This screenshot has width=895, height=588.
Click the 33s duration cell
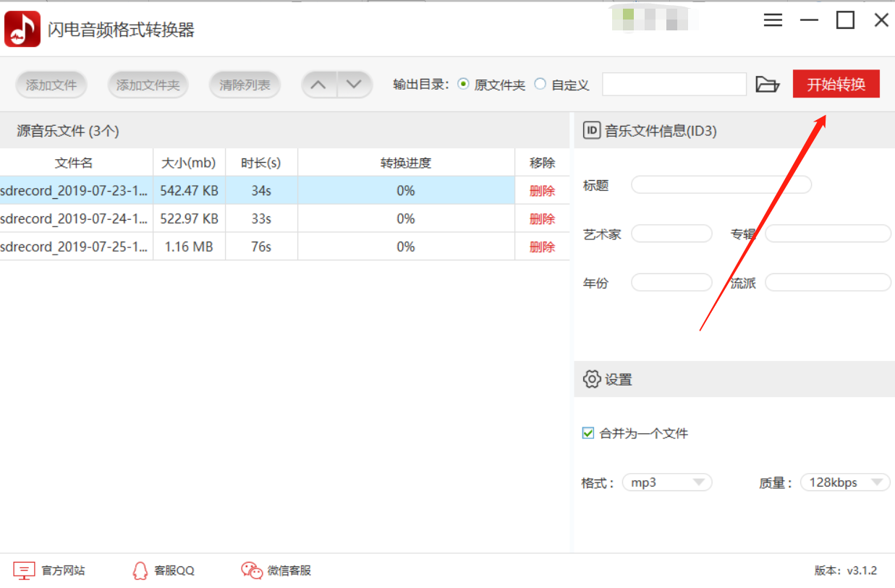coord(261,219)
